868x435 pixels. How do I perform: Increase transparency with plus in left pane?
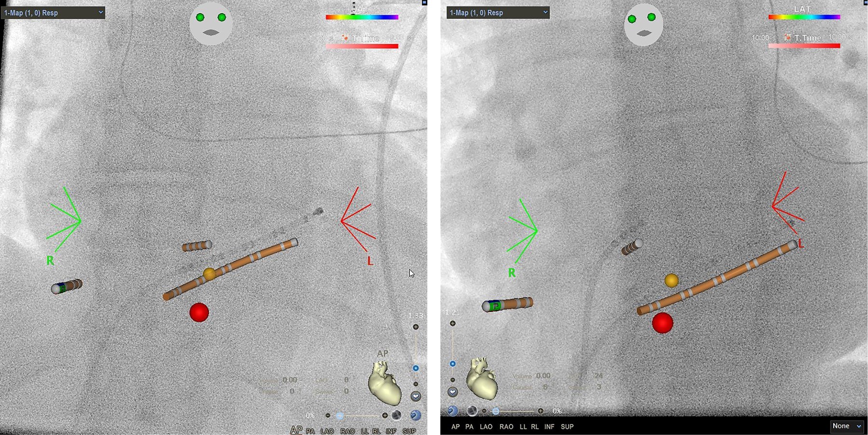tap(385, 415)
